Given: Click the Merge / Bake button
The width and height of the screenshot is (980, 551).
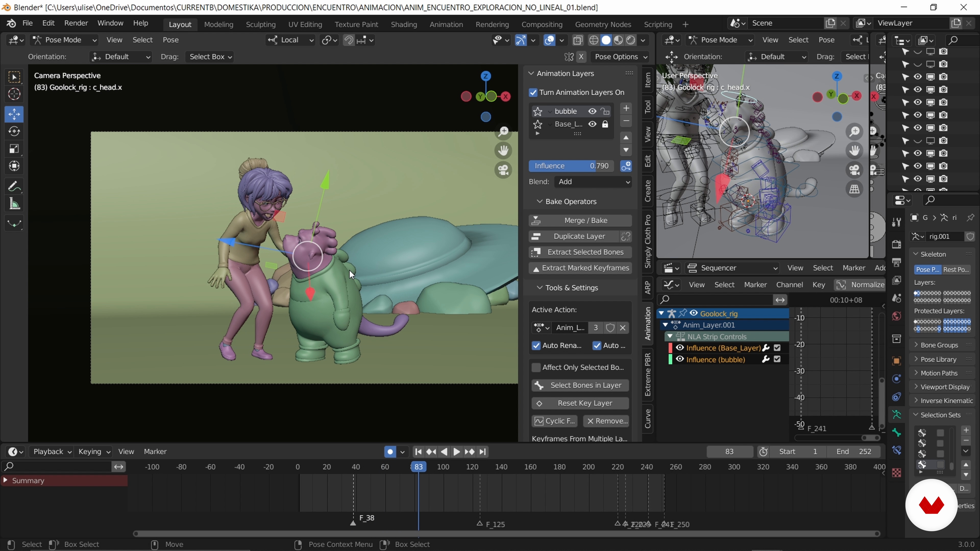Looking at the screenshot, I should [580, 221].
